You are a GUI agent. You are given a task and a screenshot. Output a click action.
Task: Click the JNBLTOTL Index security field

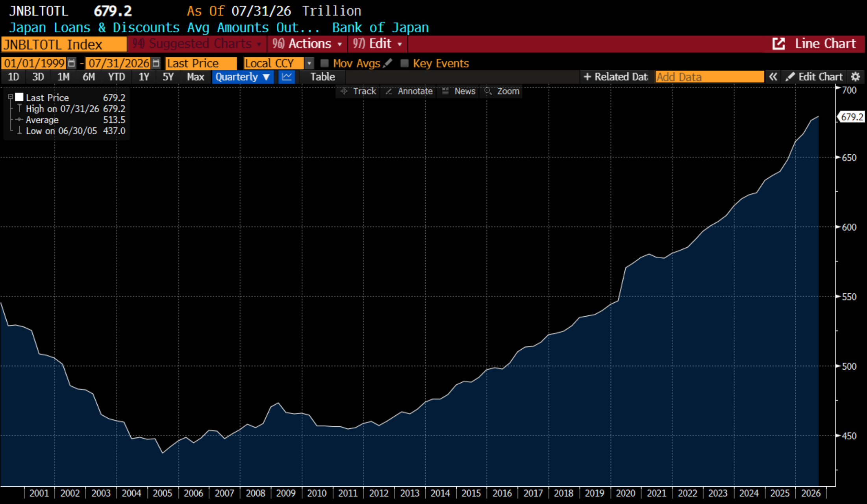coord(64,44)
